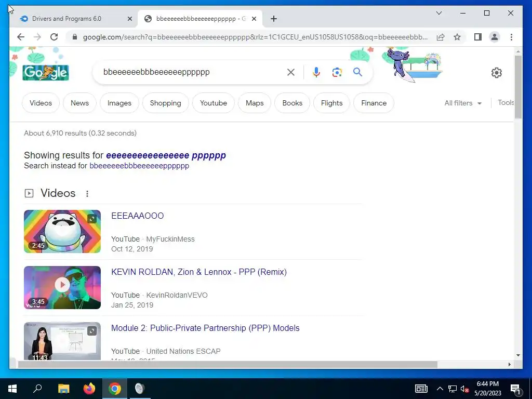Viewport: 532px width, 399px height.
Task: Go back with the browser back arrow
Action: pos(21,37)
